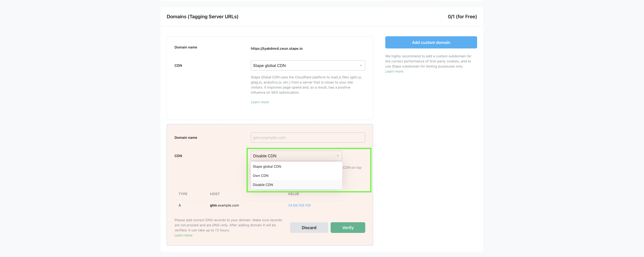Click the TYPE column header
The image size is (644, 257).
(x=183, y=194)
